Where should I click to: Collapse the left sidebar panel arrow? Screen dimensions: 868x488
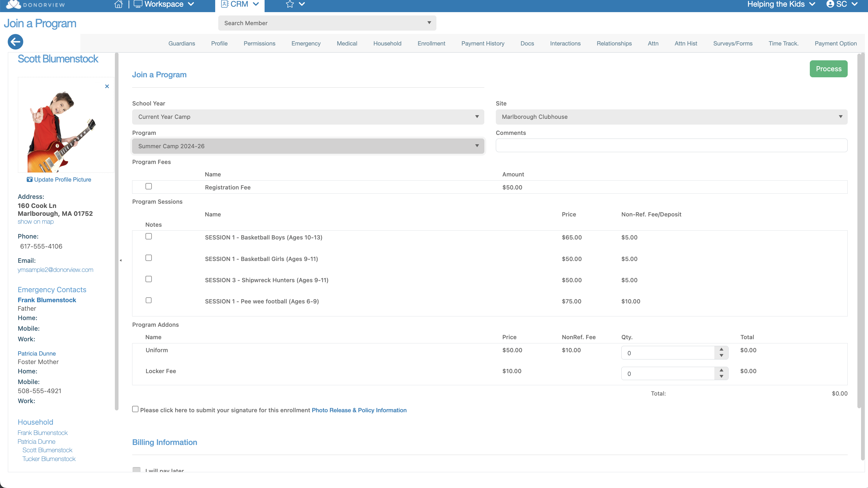(121, 260)
